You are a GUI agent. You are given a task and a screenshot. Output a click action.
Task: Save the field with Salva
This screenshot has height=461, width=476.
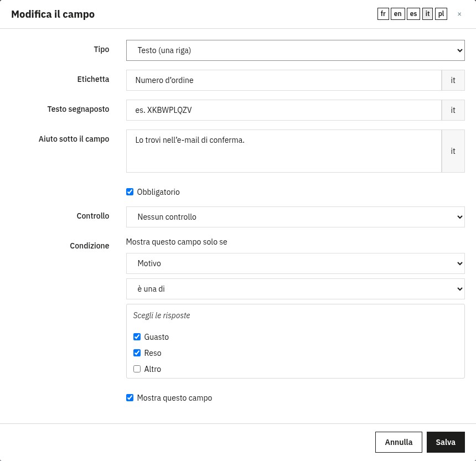coord(446,442)
